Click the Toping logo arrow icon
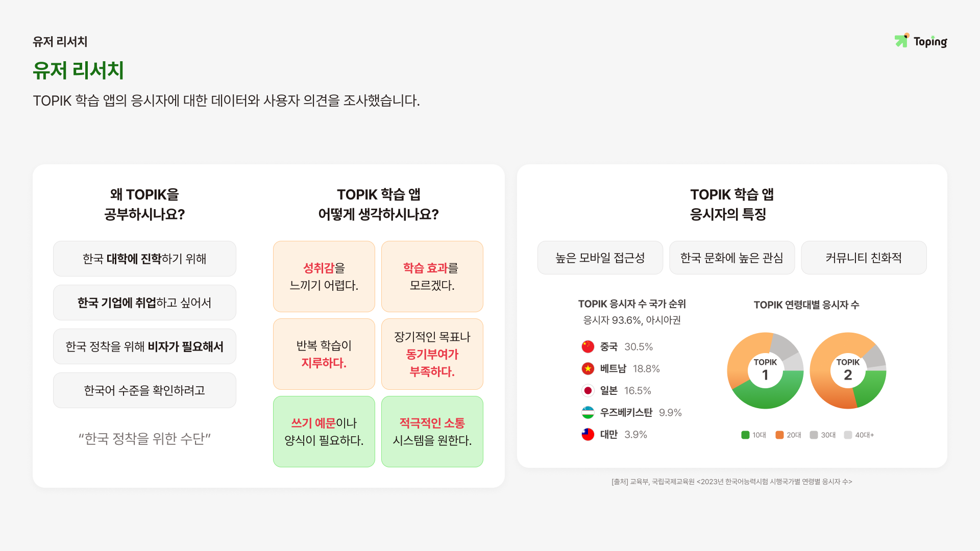Viewport: 980px width, 551px height. 901,41
